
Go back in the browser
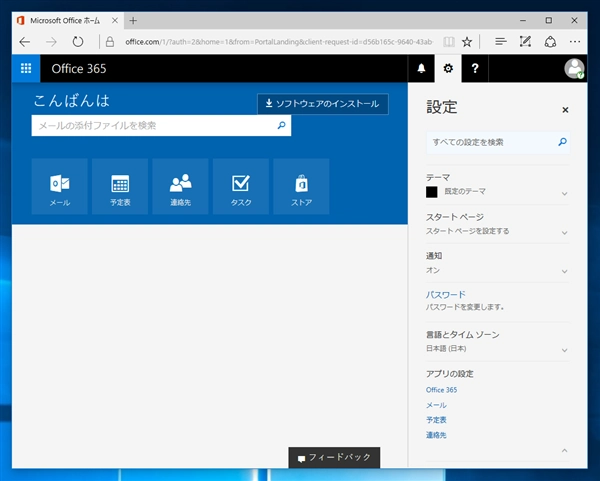coord(25,42)
